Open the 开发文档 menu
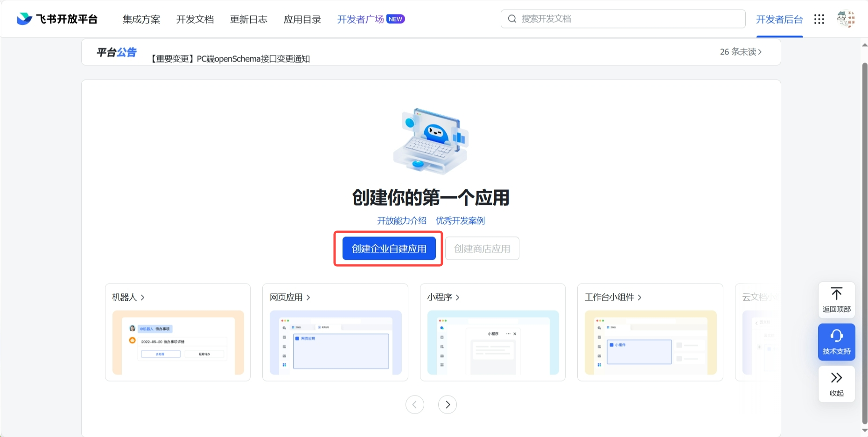Screen dimensions: 868x437 click(195, 19)
